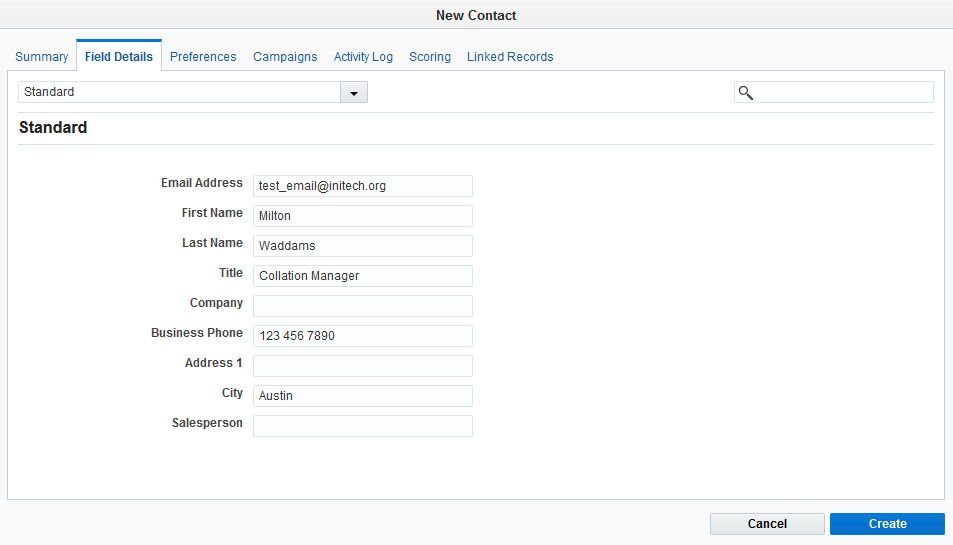Screen dimensions: 953x545
Task: Click the empty Salesperson field
Action: pyautogui.click(x=363, y=426)
